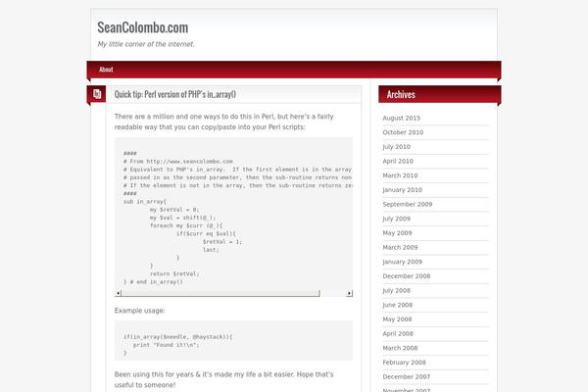Open the August 2015 archive

click(x=401, y=118)
